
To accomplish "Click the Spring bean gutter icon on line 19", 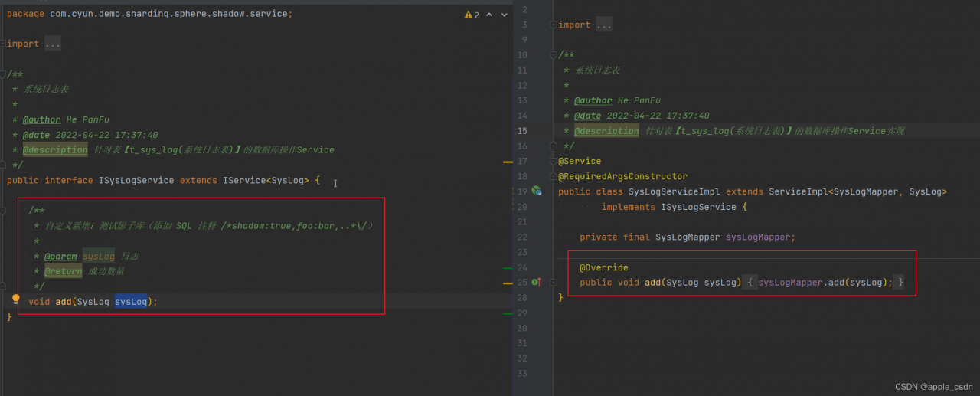I will (536, 191).
